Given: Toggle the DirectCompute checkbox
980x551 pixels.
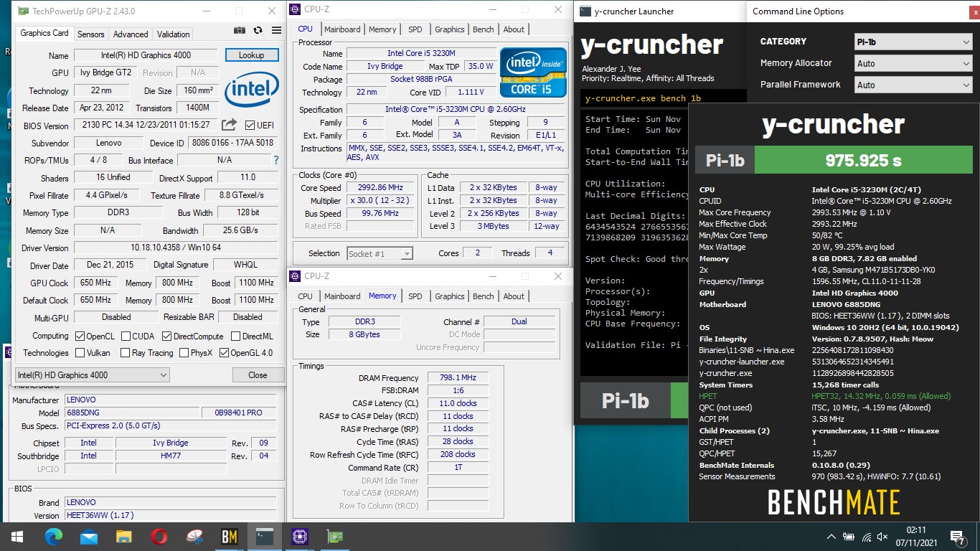Looking at the screenshot, I should [167, 336].
